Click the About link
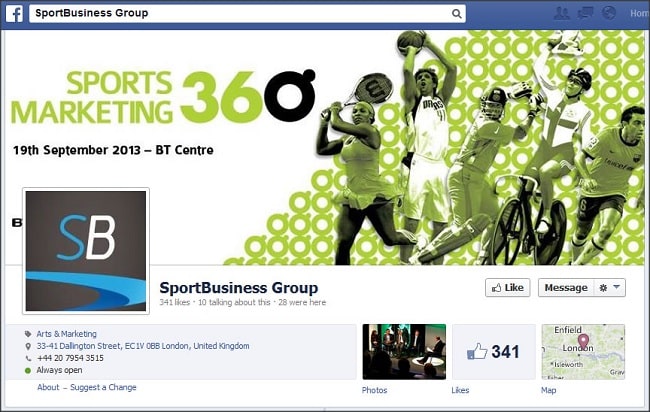Image resolution: width=650 pixels, height=412 pixels. tap(48, 387)
